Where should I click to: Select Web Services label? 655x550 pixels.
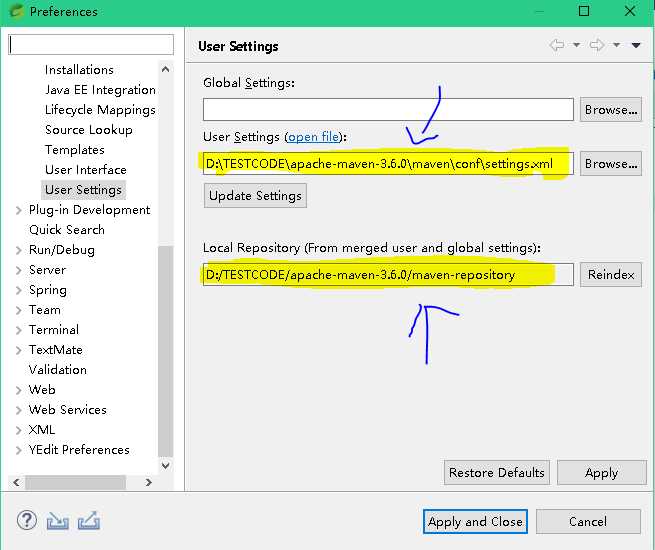[68, 410]
